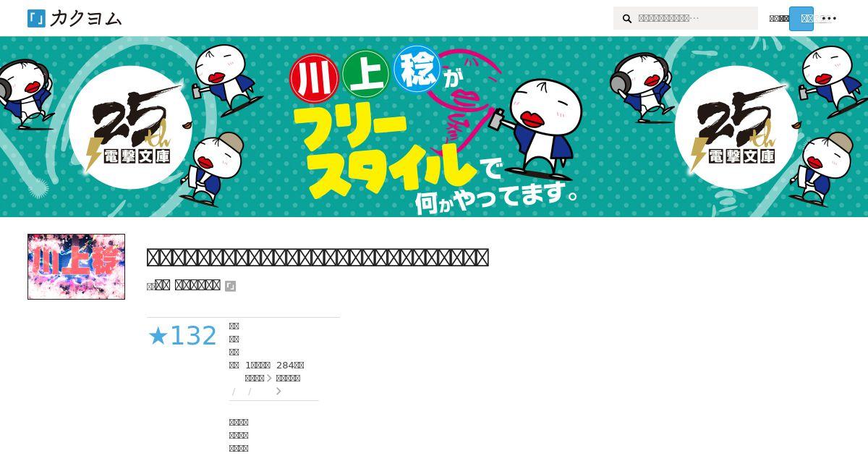Open the 川上稔 work cover thumbnail
The image size is (868, 456).
(76, 266)
